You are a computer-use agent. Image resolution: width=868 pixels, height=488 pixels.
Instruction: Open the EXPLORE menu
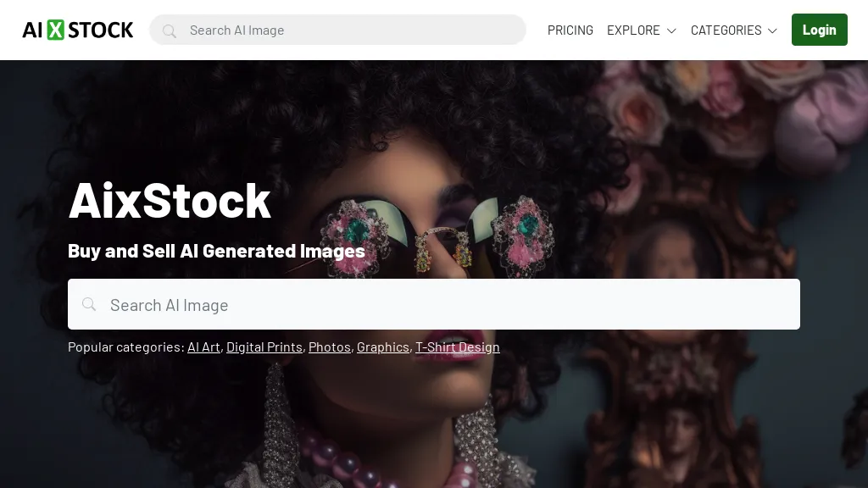(641, 30)
